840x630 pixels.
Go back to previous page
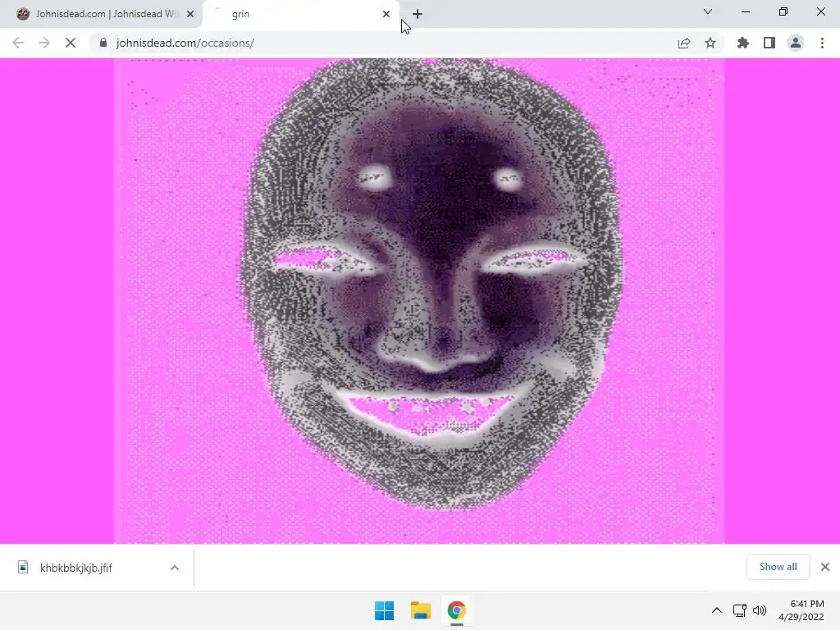(18, 43)
